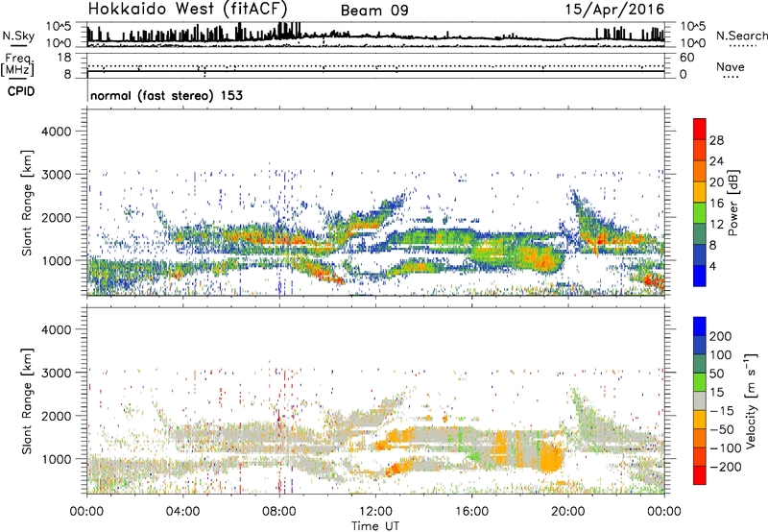This screenshot has width=768, height=532.
Task: Click the 'Velocity [m s-1]' colorbar label
Action: tap(751, 400)
